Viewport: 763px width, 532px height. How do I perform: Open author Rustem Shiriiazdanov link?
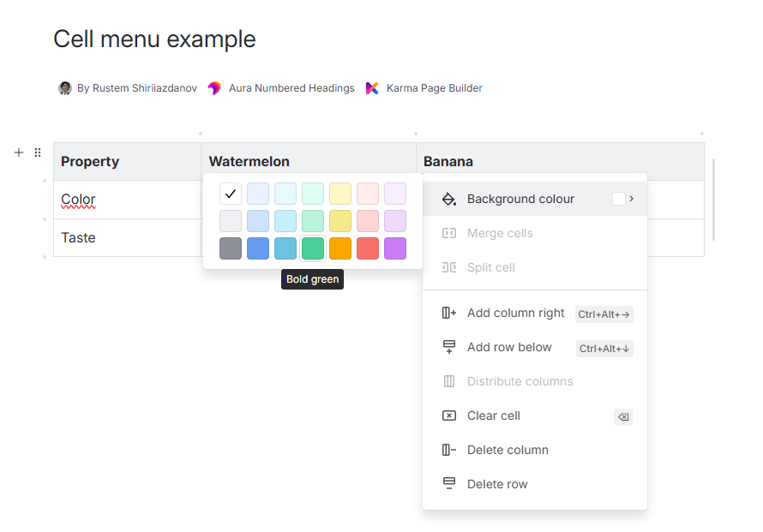137,88
